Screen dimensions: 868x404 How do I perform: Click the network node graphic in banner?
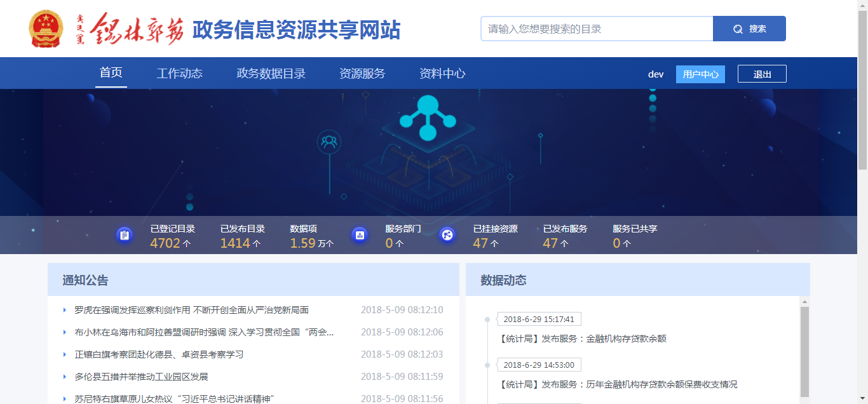click(428, 118)
